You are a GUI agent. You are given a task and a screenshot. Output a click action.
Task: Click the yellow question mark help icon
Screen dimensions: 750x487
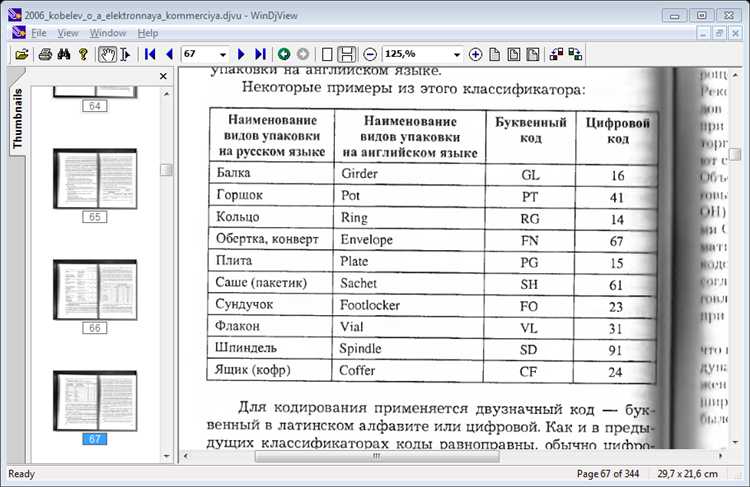click(83, 55)
